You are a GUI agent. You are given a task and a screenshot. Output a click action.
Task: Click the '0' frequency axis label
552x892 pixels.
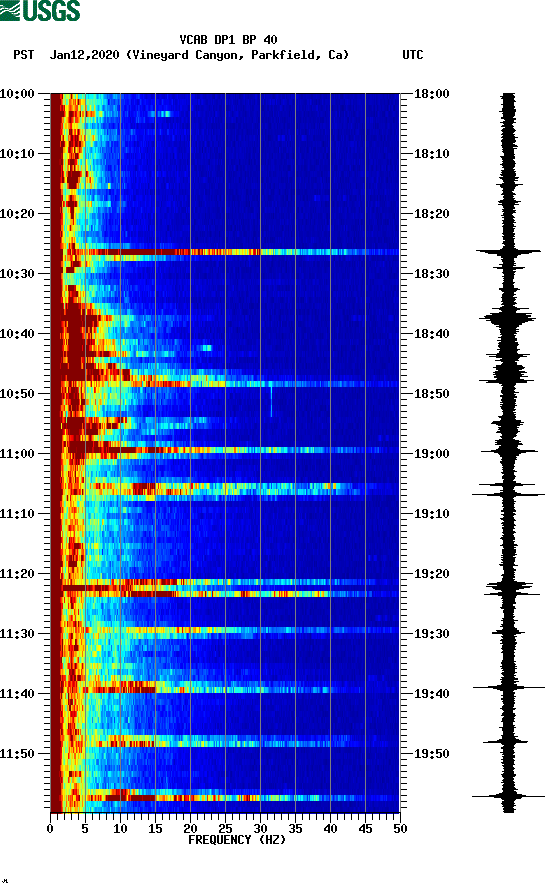(x=50, y=829)
